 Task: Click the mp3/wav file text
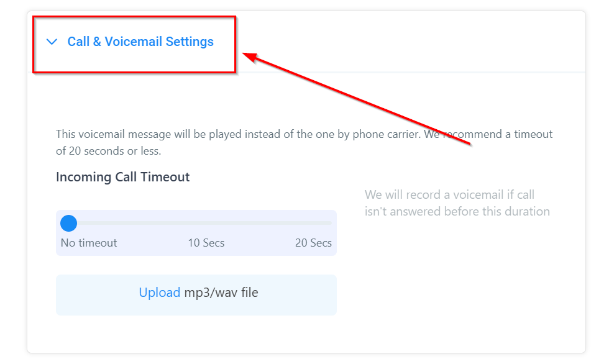pos(221,293)
